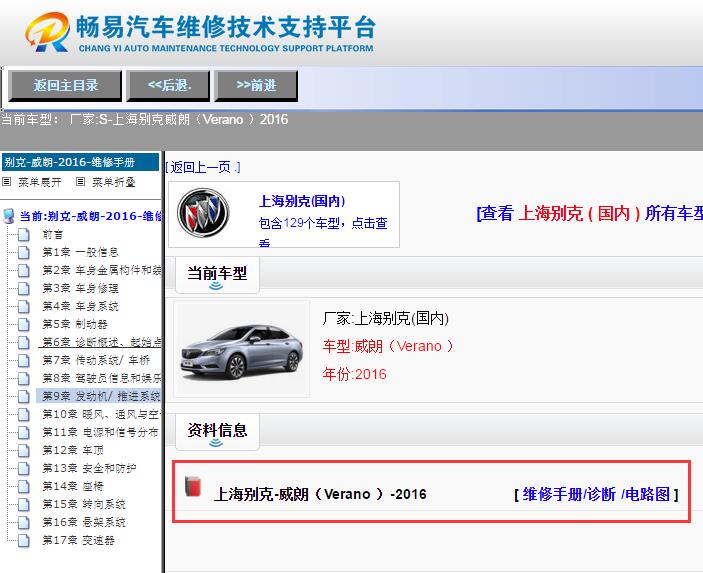
Task: Click the page icon beside 第17章 变速器
Action: click(x=24, y=540)
